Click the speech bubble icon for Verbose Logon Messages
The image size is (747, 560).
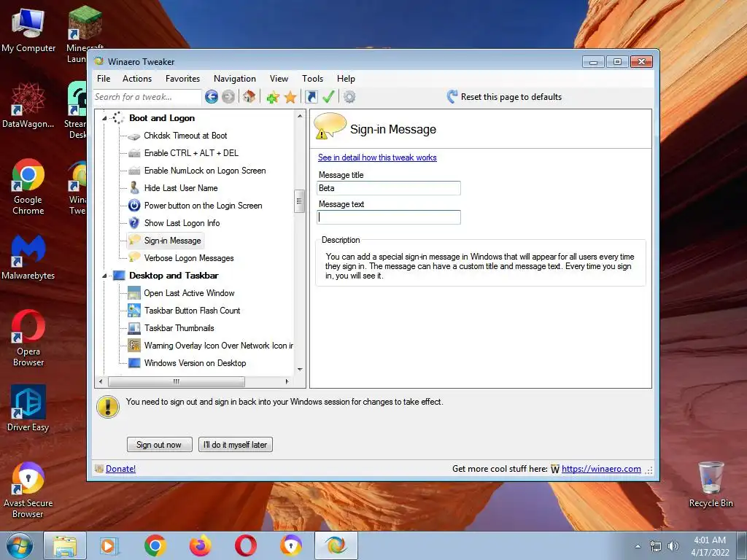click(134, 257)
